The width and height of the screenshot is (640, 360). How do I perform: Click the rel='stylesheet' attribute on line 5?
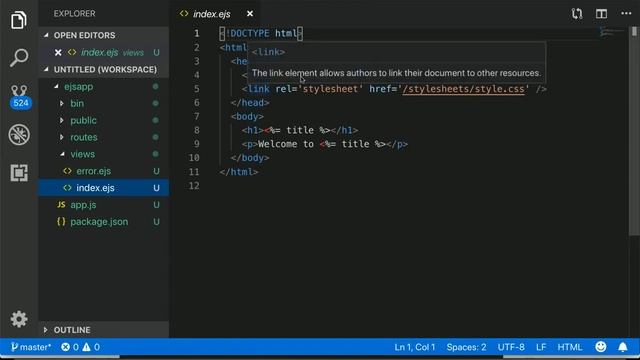(319, 89)
